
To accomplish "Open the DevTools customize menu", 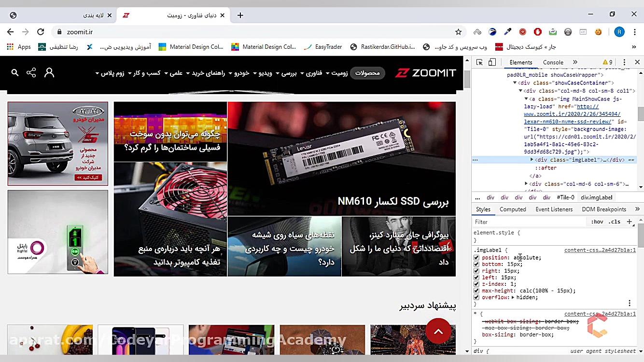I will [x=624, y=62].
